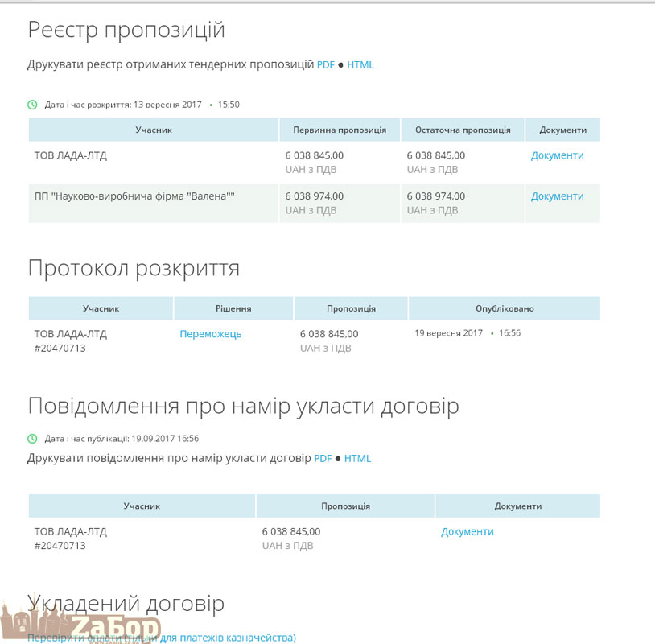Click the Учасник column header
655x644 pixels.
point(153,130)
